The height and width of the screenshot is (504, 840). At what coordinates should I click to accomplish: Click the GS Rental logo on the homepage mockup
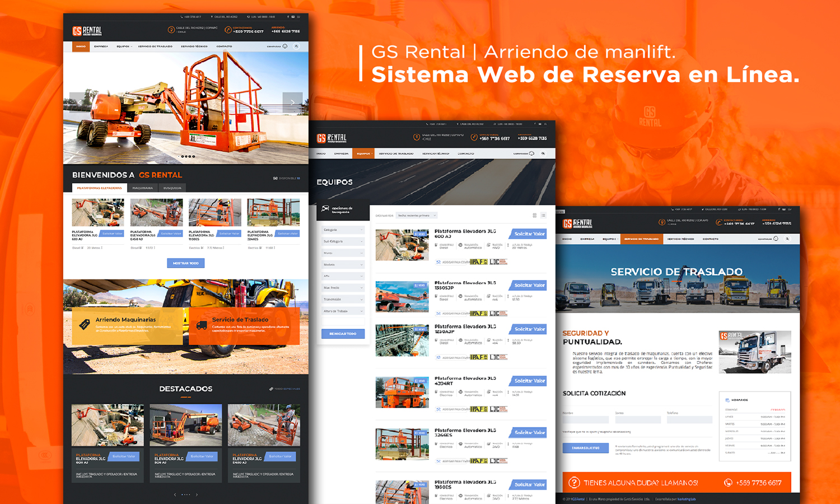tap(87, 31)
